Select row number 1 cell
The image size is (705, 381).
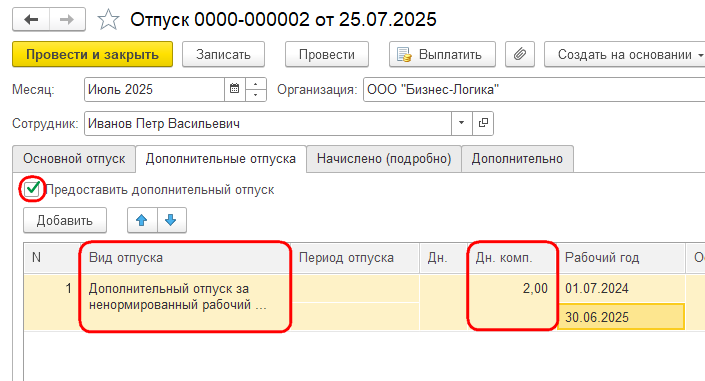pos(52,303)
